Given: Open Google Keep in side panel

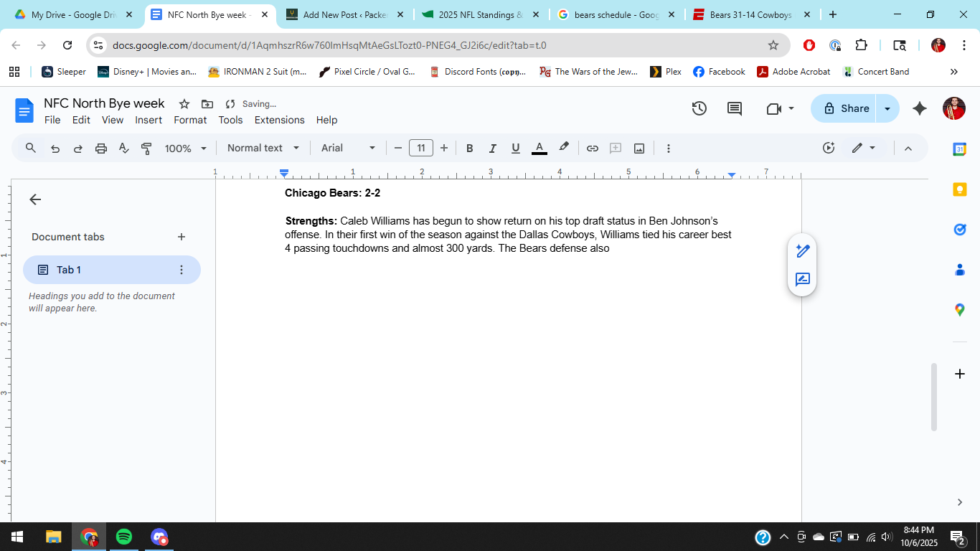Looking at the screenshot, I should (x=959, y=189).
